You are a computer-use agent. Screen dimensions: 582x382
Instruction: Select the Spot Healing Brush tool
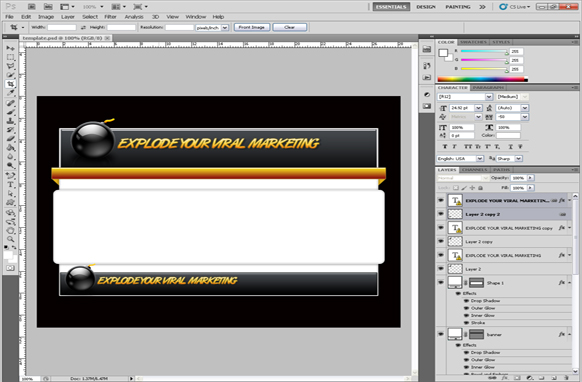10,103
